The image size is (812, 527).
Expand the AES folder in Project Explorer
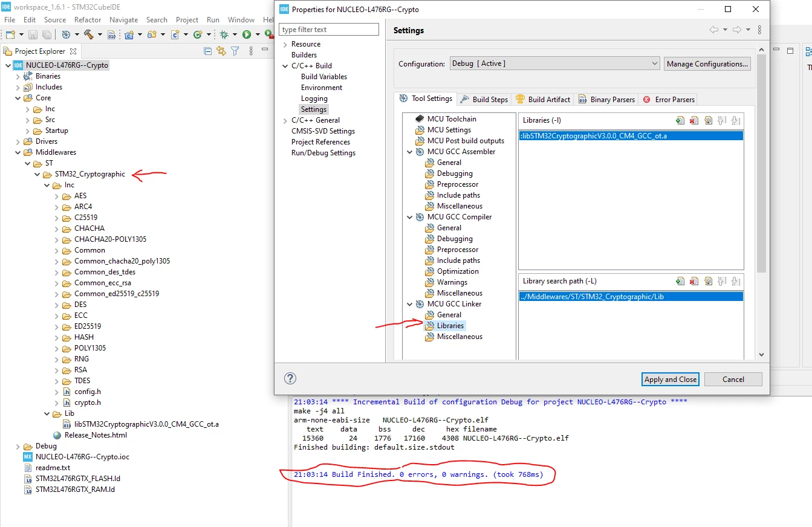[57, 196]
